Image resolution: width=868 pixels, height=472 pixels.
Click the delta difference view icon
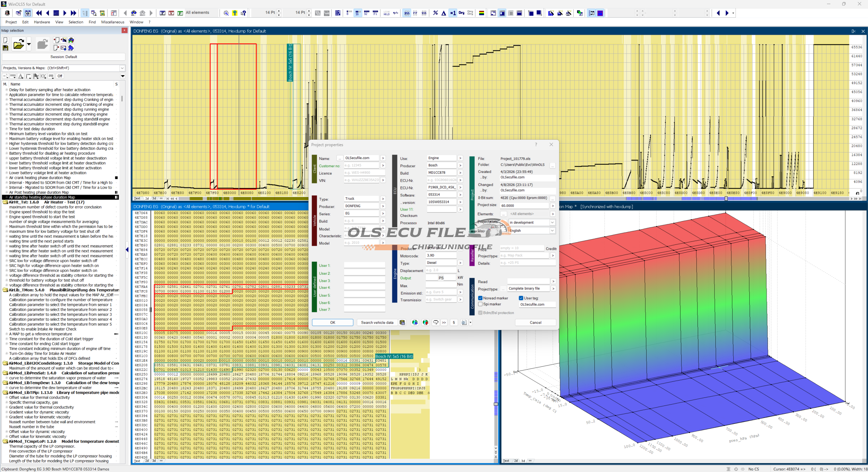443,13
